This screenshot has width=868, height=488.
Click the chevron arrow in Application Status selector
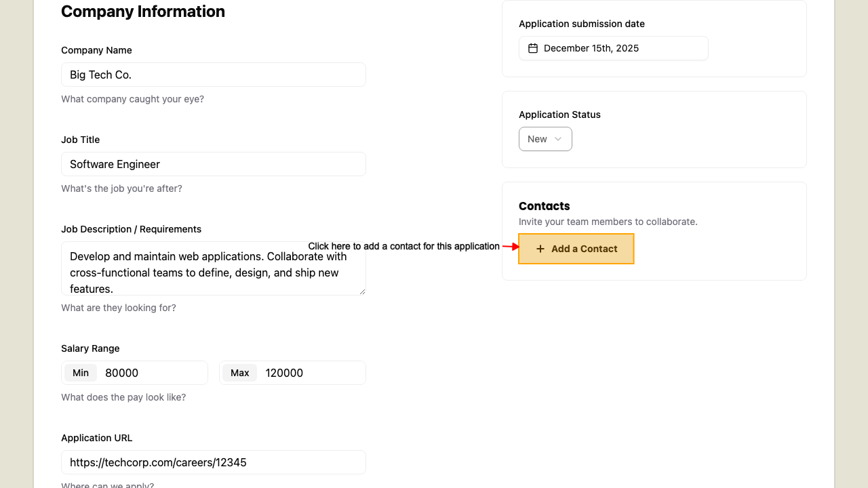pyautogui.click(x=558, y=139)
